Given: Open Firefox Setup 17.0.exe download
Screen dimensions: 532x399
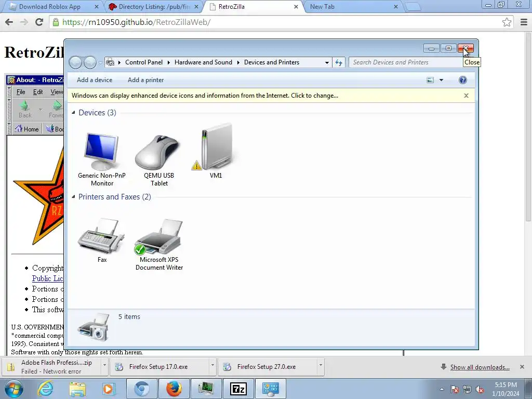Looking at the screenshot, I should tap(159, 367).
